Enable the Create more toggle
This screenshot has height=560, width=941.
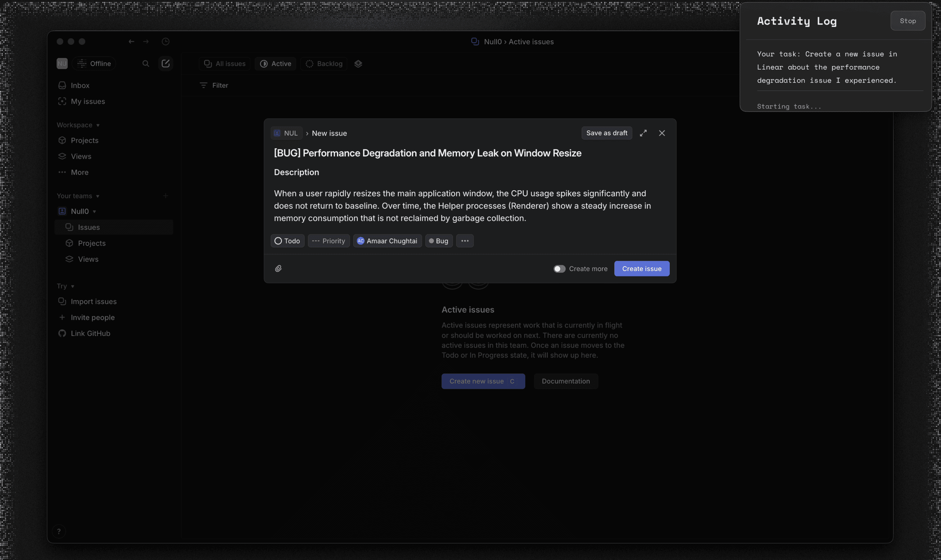pyautogui.click(x=559, y=269)
